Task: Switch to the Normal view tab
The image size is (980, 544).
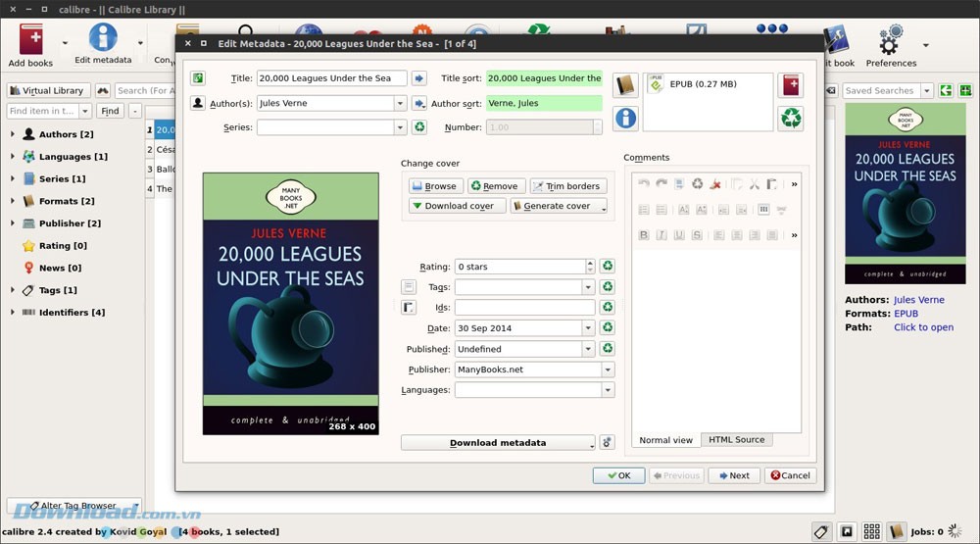Action: click(x=665, y=440)
